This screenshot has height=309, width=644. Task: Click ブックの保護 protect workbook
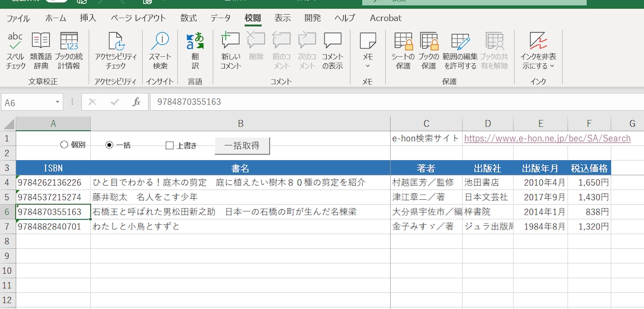tap(429, 51)
